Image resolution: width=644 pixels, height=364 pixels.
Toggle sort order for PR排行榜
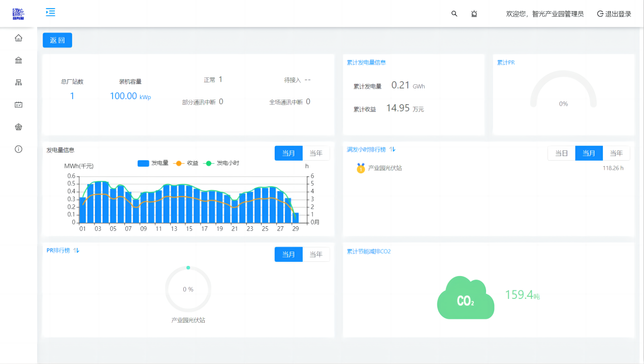76,250
